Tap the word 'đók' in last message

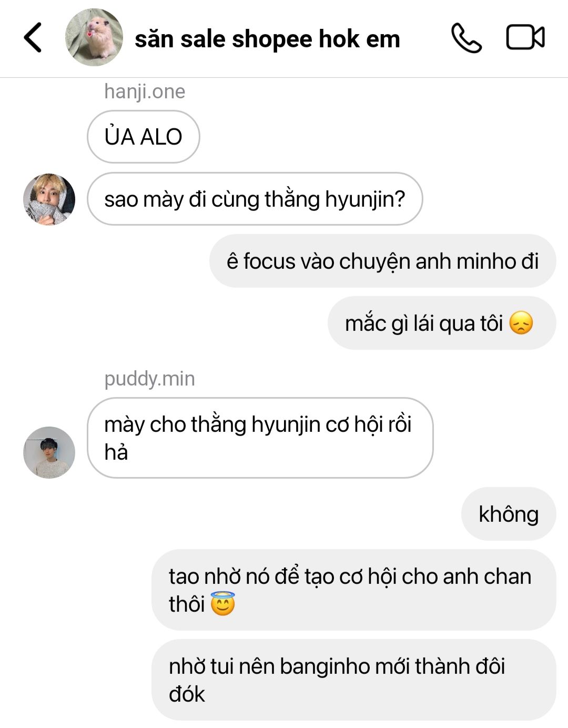point(187,694)
